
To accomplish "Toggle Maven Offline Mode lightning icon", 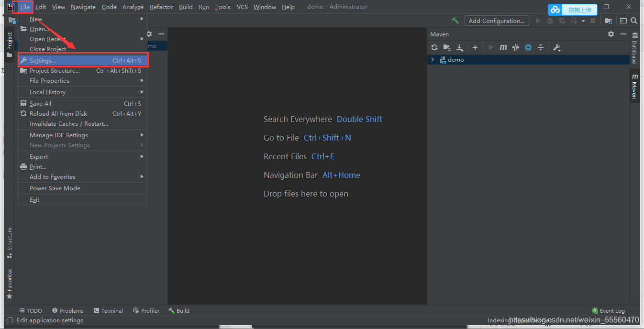I will 528,47.
